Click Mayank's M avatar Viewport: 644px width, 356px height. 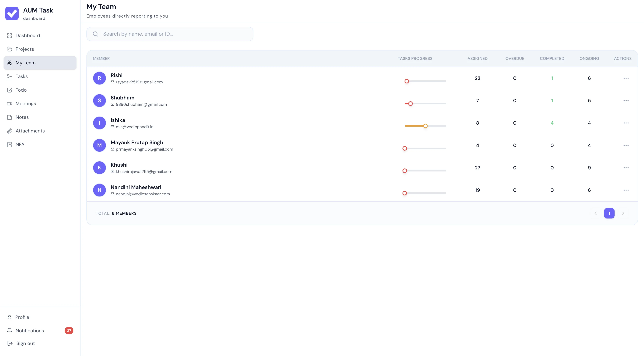pos(100,146)
